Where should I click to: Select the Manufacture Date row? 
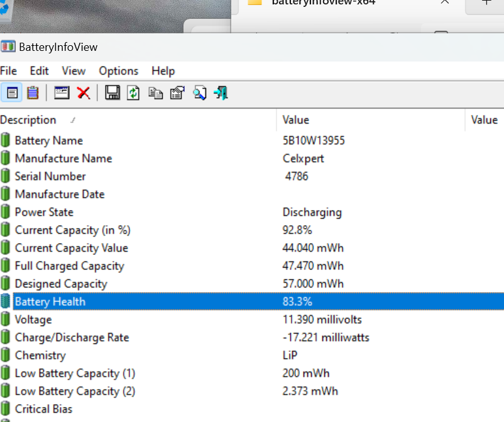click(252, 194)
